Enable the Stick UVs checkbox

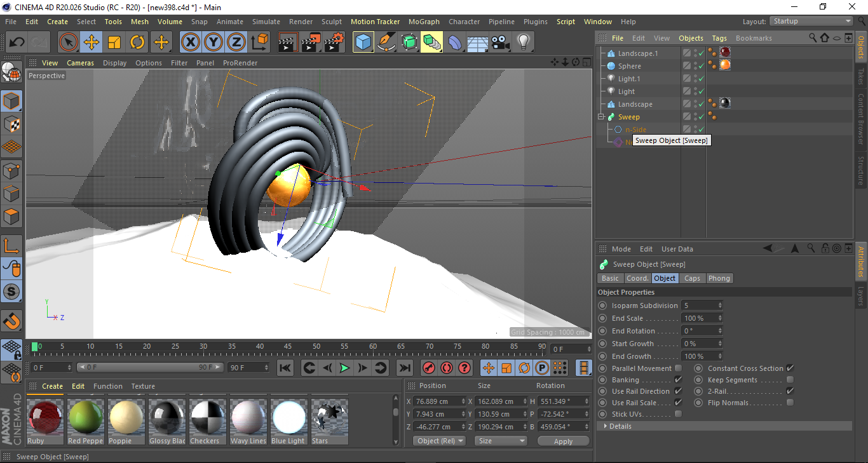point(678,414)
